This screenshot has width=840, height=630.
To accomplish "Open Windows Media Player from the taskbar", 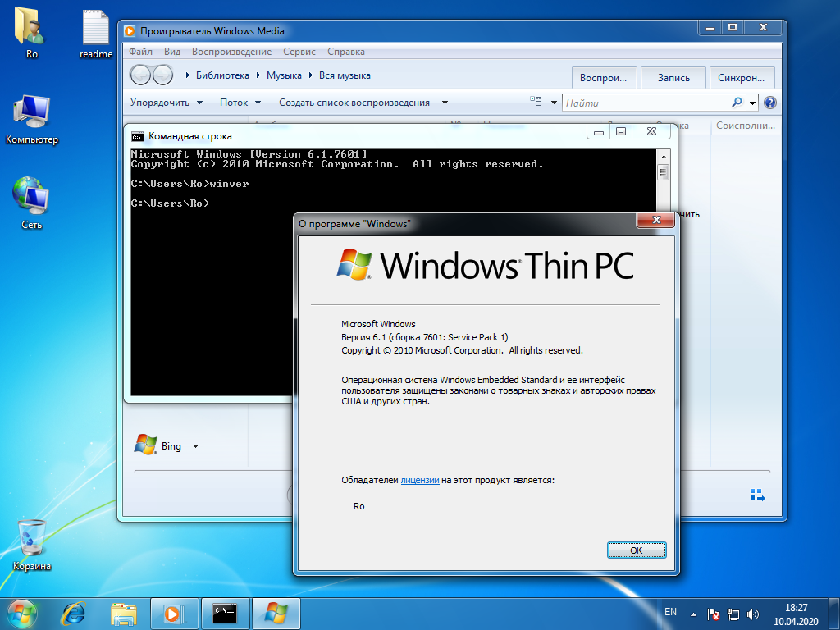I will pyautogui.click(x=174, y=613).
